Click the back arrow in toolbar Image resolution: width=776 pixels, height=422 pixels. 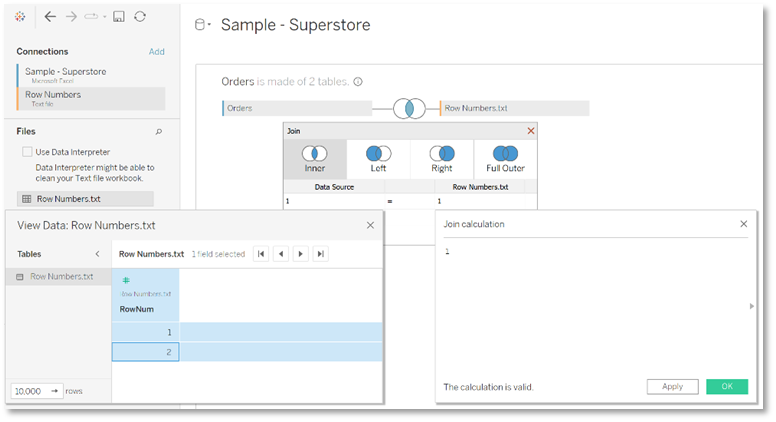pos(50,17)
